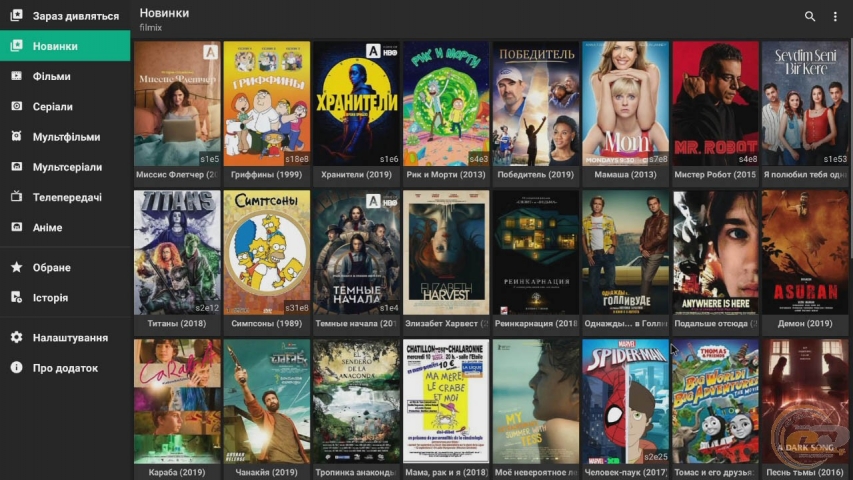Open Мультфільми category
The height and width of the screenshot is (480, 853).
[65, 137]
